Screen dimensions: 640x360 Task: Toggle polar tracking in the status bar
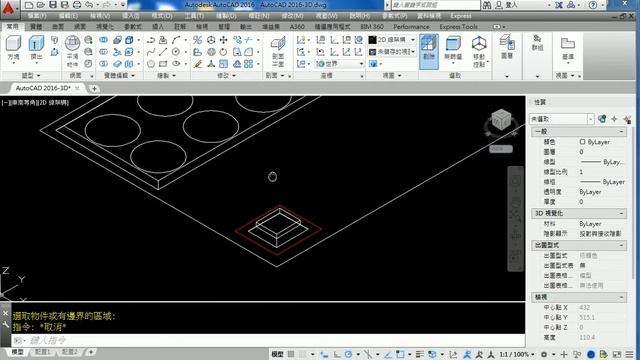click(348, 354)
